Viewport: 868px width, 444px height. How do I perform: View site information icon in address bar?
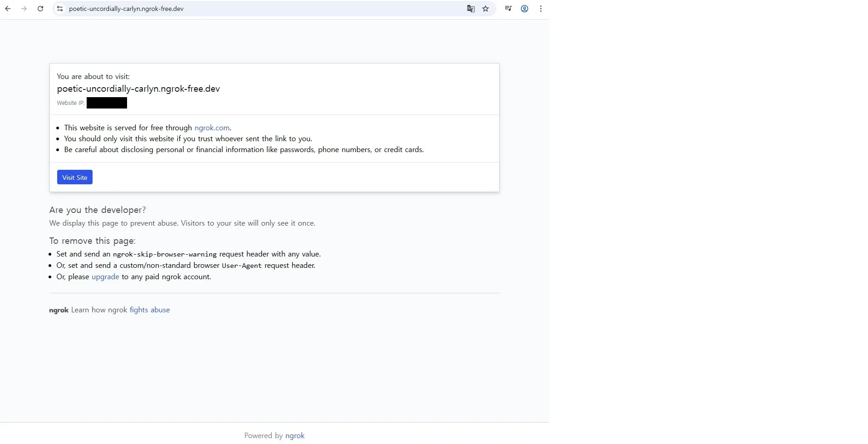point(60,9)
